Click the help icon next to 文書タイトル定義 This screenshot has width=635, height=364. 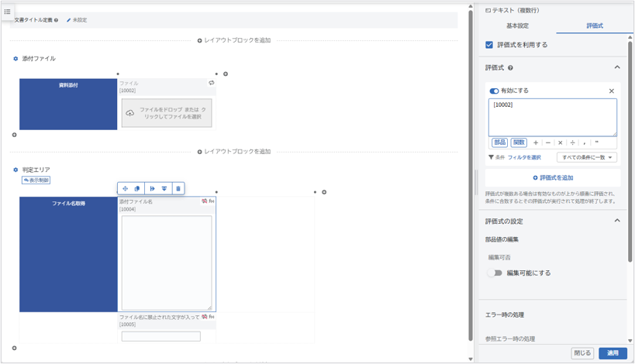(57, 20)
